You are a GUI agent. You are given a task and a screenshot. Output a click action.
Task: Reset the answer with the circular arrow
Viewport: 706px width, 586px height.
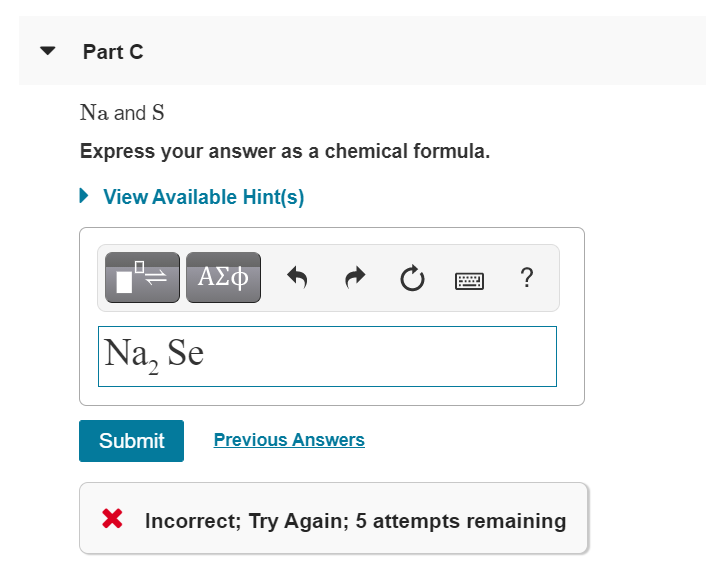pyautogui.click(x=412, y=278)
